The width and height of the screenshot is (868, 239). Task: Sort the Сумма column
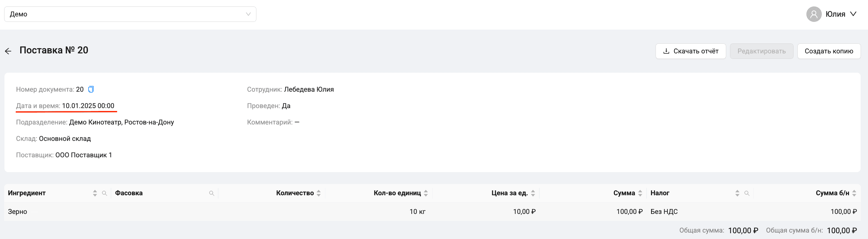[x=640, y=193]
